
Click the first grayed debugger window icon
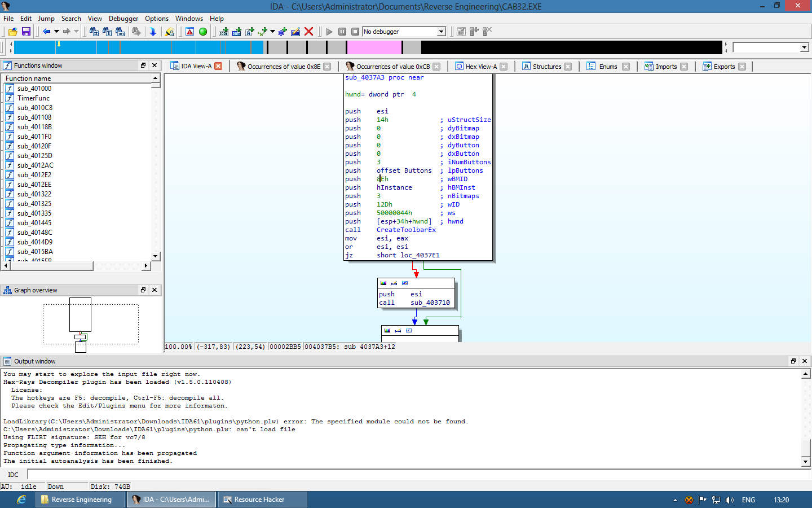(461, 32)
